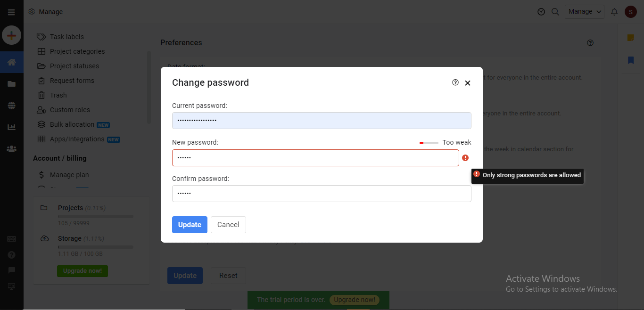Select the globe icon in the sidebar
The height and width of the screenshot is (310, 644).
point(11,106)
